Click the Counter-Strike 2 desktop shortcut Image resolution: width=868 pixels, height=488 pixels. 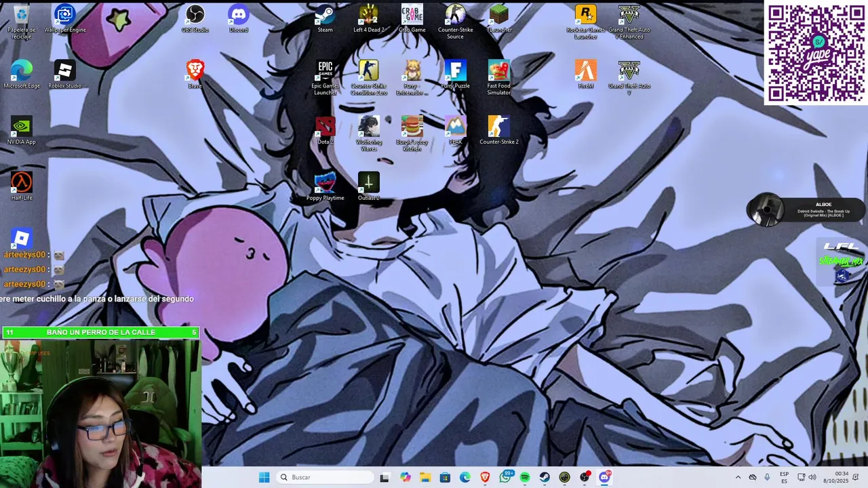[499, 131]
